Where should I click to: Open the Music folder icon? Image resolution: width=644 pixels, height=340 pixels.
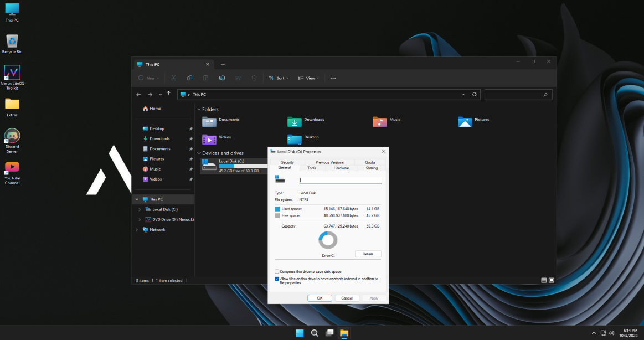pos(379,121)
